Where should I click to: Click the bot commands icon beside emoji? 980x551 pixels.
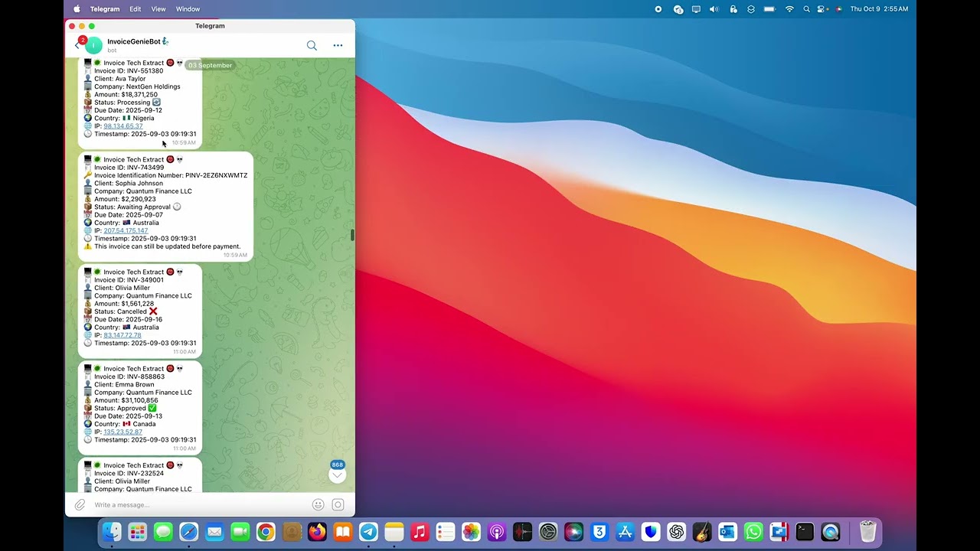(338, 504)
